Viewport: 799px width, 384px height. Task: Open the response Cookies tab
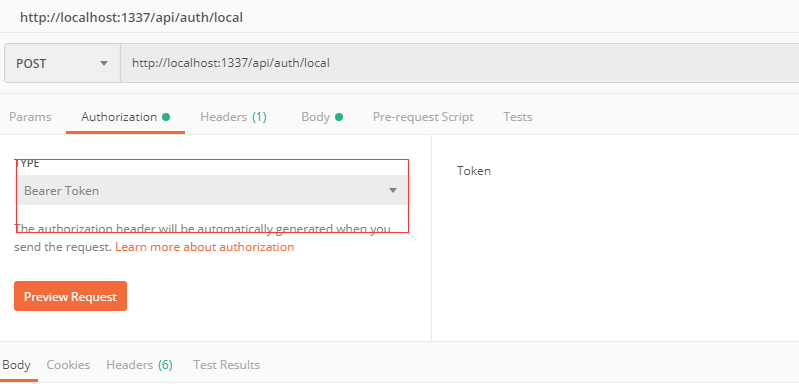[x=68, y=365]
